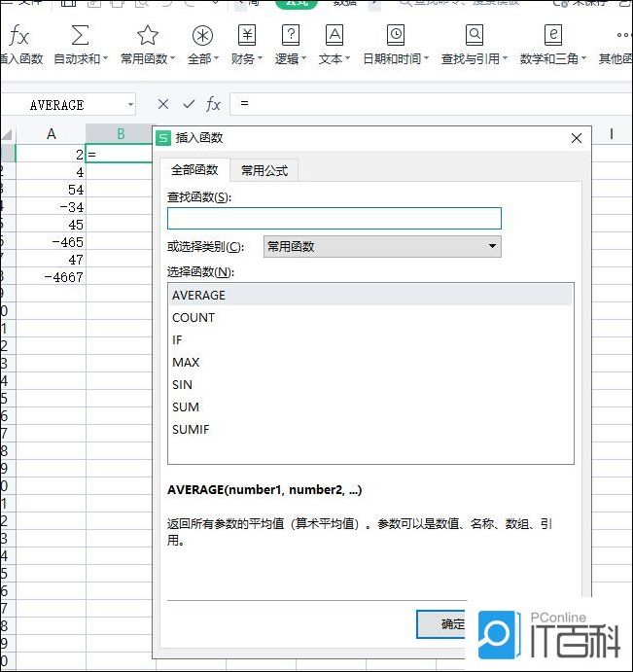Click inside the formula bar input

[x=431, y=104]
